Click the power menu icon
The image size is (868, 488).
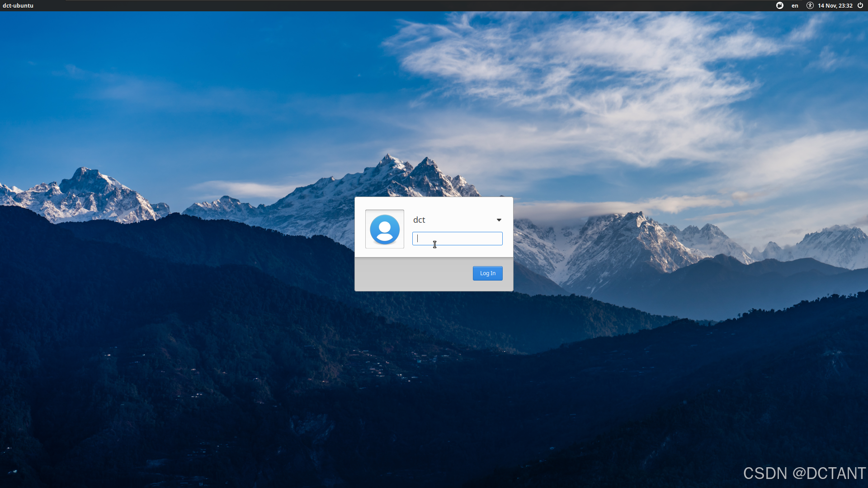tap(860, 5)
